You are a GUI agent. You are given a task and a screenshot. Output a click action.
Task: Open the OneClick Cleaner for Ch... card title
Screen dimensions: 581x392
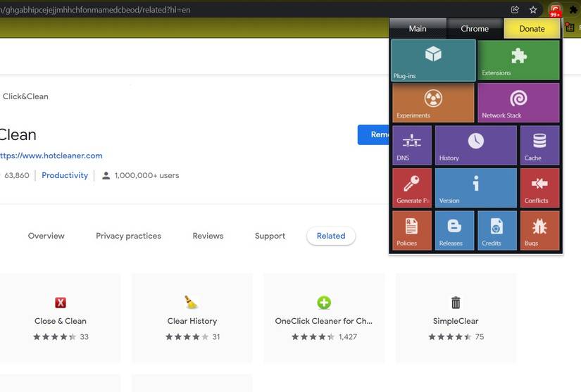click(x=324, y=321)
